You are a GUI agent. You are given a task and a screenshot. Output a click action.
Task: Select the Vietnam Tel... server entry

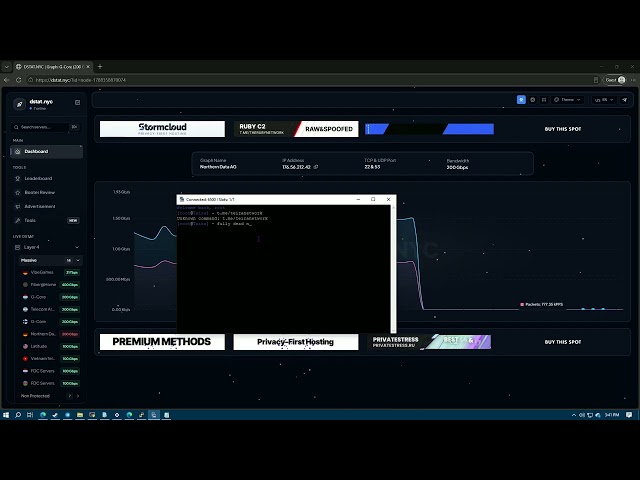point(51,358)
